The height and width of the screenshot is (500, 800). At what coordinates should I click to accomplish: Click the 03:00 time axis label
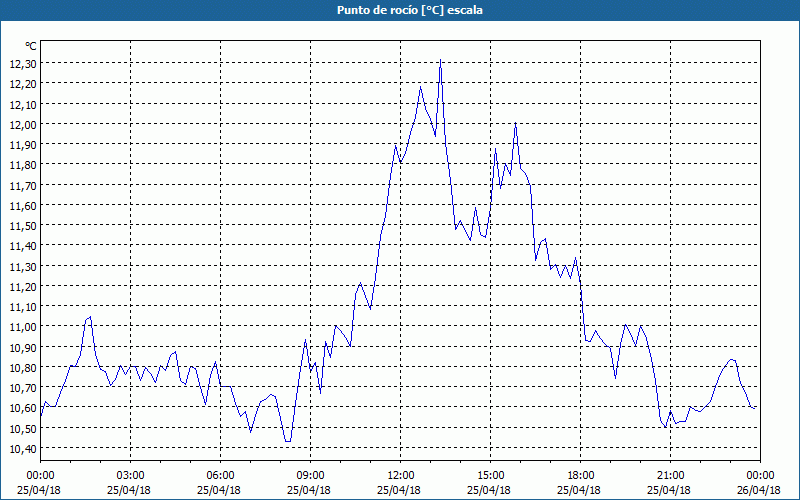point(131,476)
